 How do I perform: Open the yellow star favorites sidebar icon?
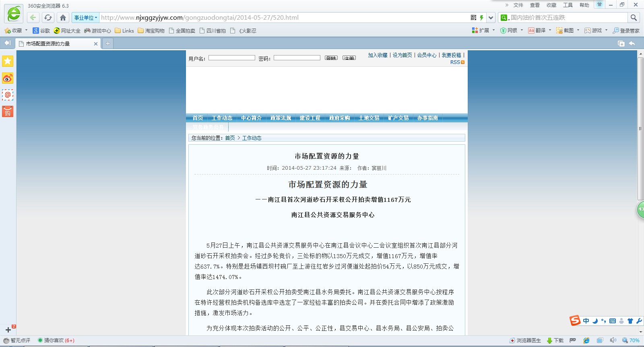pyautogui.click(x=8, y=61)
